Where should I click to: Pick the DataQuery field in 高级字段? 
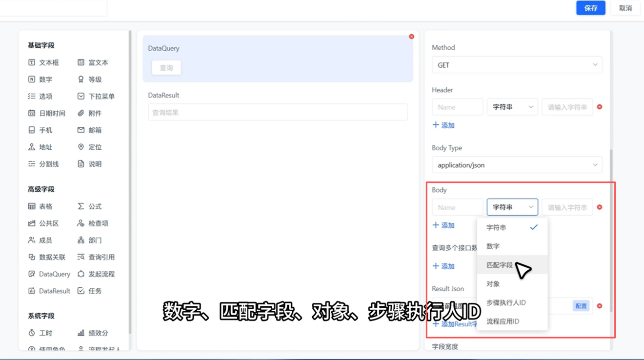[49, 274]
